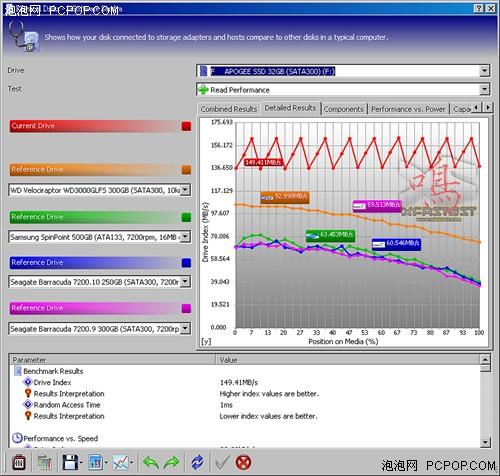Toggle the magenta Reference Drive square
The image size is (500, 476).
[186, 308]
